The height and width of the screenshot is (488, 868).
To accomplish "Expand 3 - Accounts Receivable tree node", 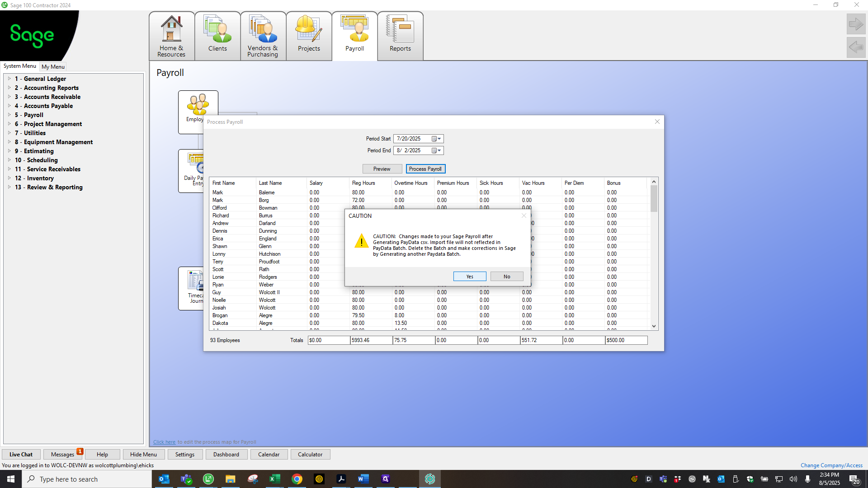I will 9,97.
